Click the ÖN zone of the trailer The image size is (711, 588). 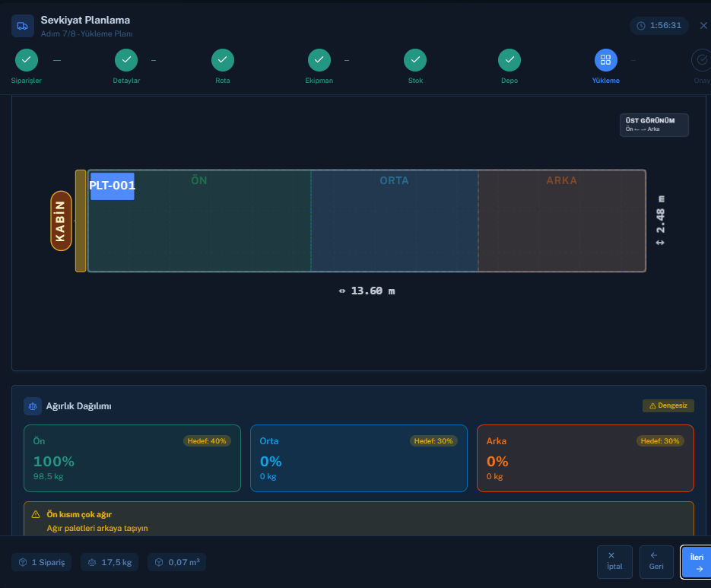coord(199,221)
